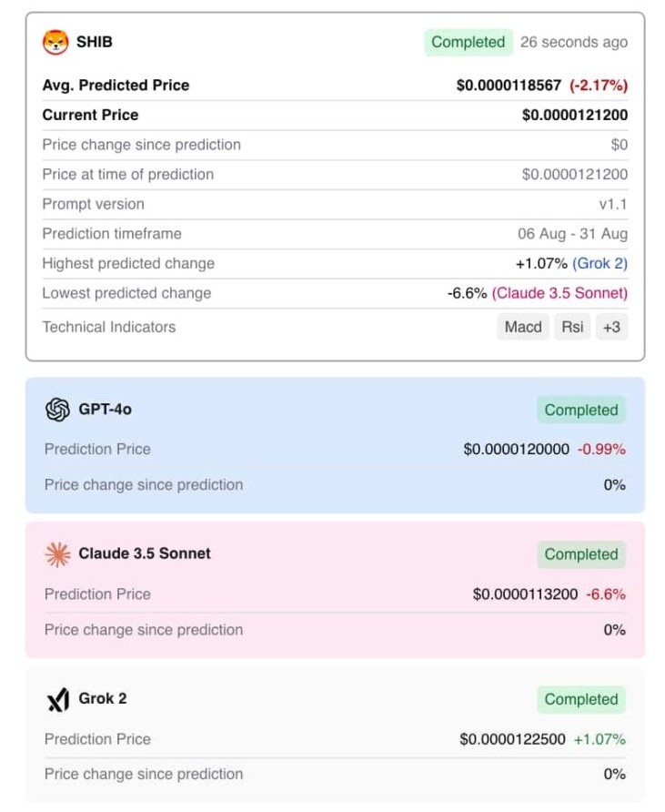Open the Grok 2 link in highest predicted change
665x812 pixels.
point(600,264)
